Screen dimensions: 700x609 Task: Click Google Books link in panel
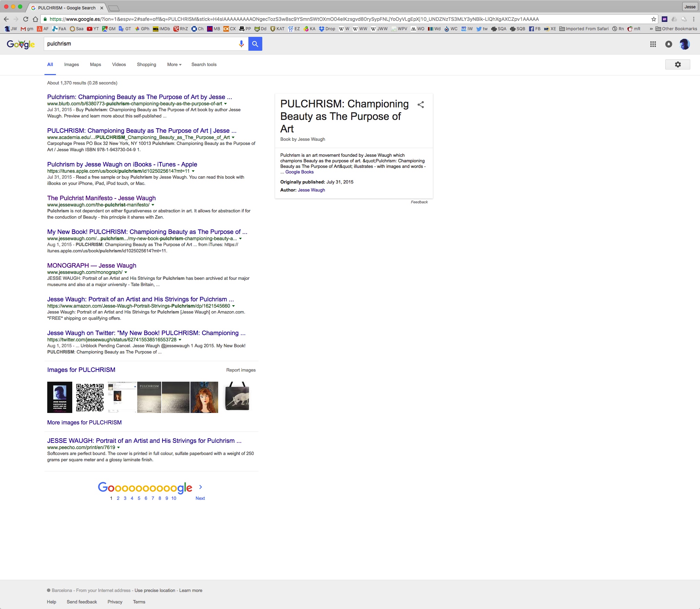(299, 172)
